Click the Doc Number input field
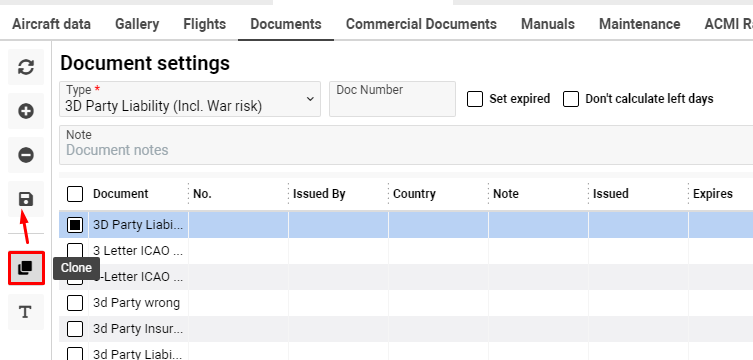Viewport: 753px width, 360px height. click(392, 99)
